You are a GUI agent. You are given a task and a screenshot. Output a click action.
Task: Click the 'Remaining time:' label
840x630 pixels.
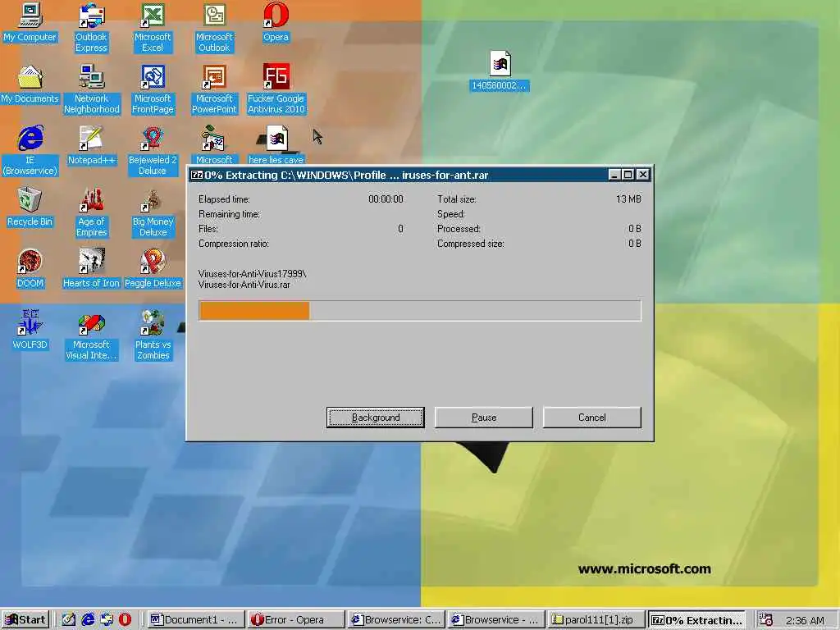pos(229,214)
